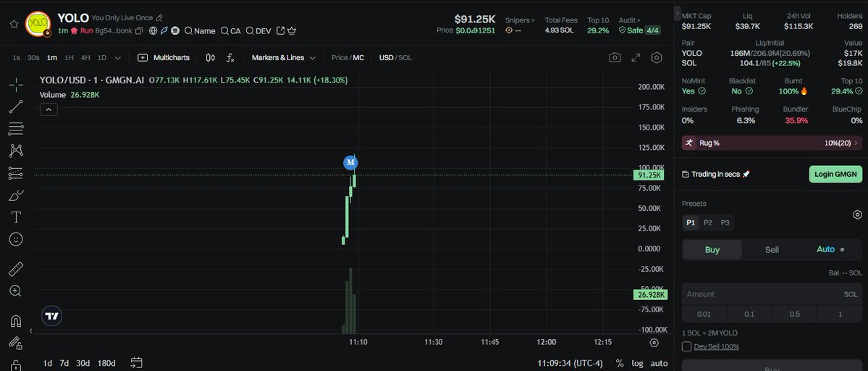Viewport: 868px width, 371px height.
Task: Toggle auto scale mode
Action: tap(659, 363)
